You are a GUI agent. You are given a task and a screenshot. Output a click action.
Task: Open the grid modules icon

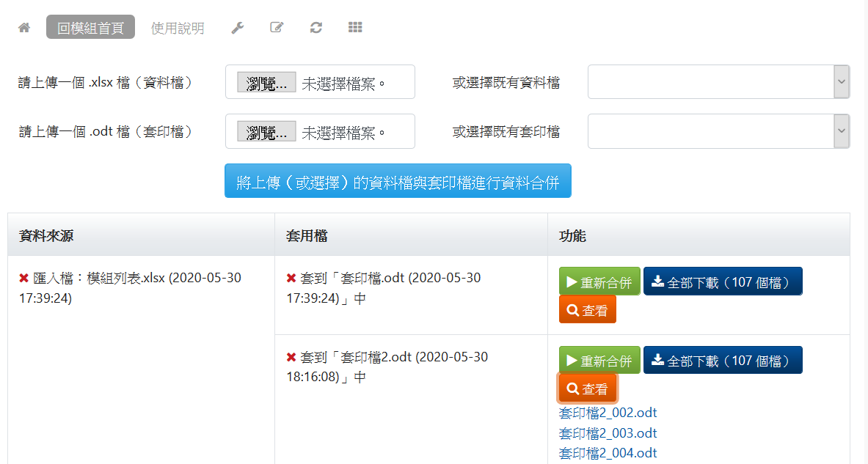tap(355, 28)
